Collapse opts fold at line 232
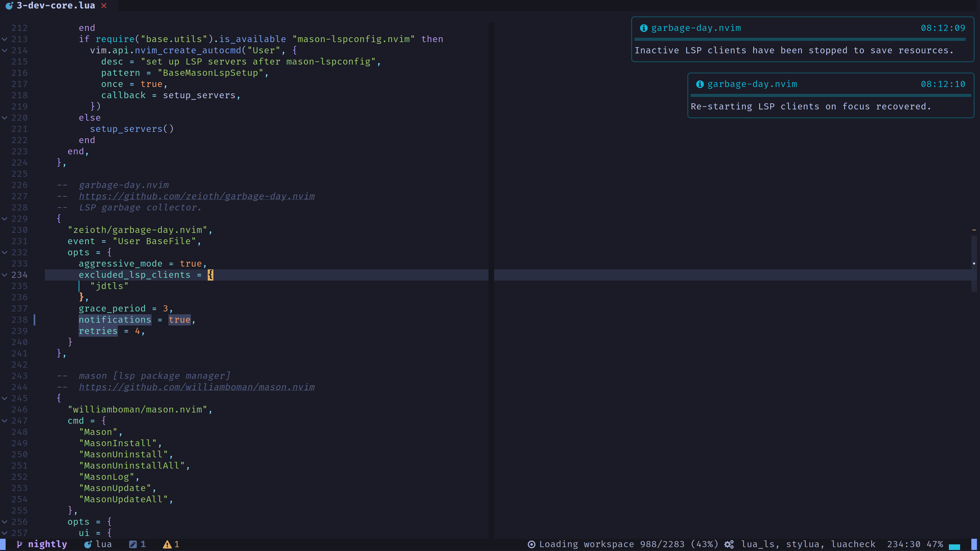This screenshot has width=980, height=551. (5, 253)
